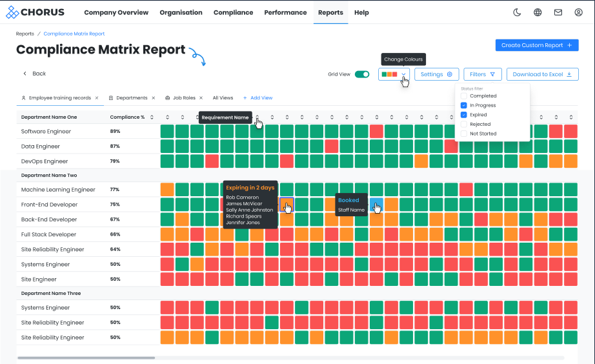Click the horizontal scrollbar below the matrix
The height and width of the screenshot is (364, 595).
tap(86, 358)
